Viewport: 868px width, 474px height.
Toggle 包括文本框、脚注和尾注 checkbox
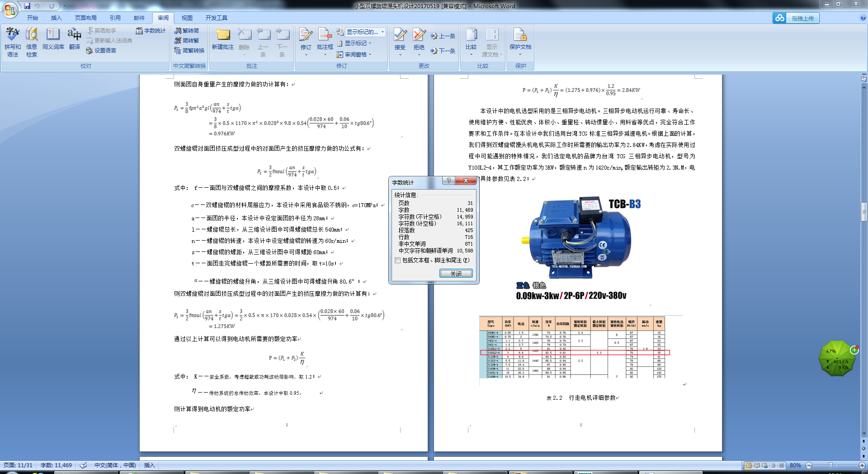(x=398, y=261)
